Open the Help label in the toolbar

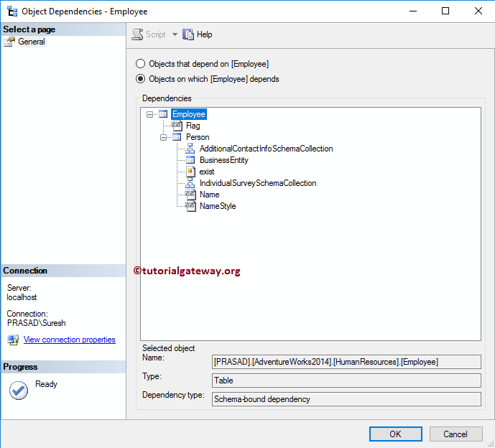[x=204, y=34]
